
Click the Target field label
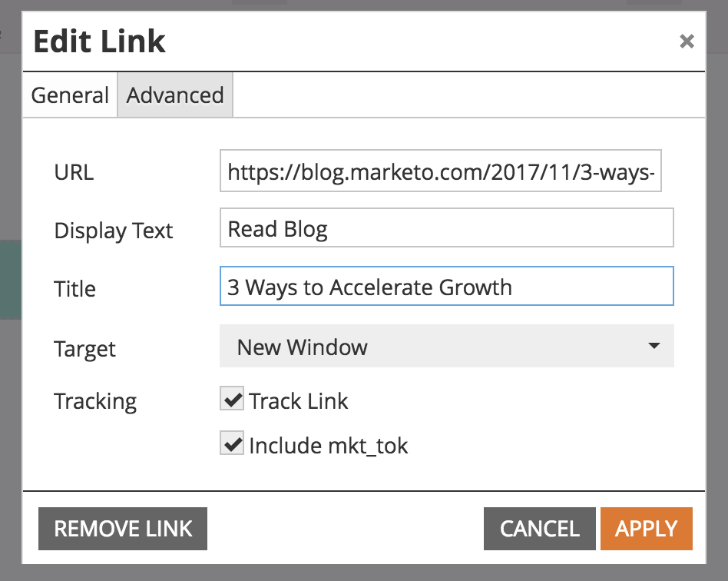coord(84,349)
